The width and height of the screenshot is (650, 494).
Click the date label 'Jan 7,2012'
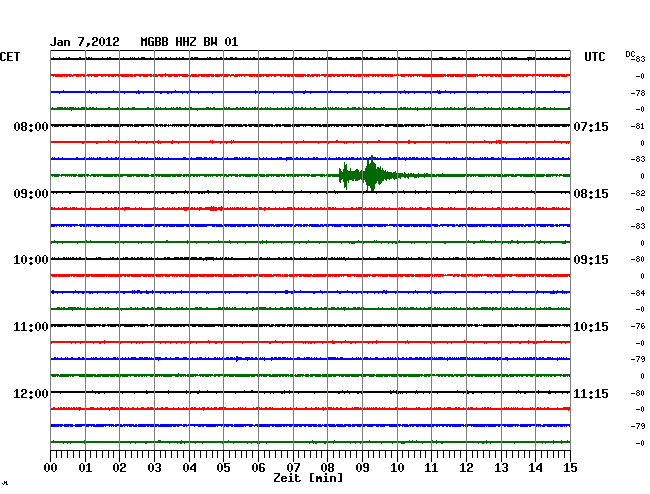(85, 42)
